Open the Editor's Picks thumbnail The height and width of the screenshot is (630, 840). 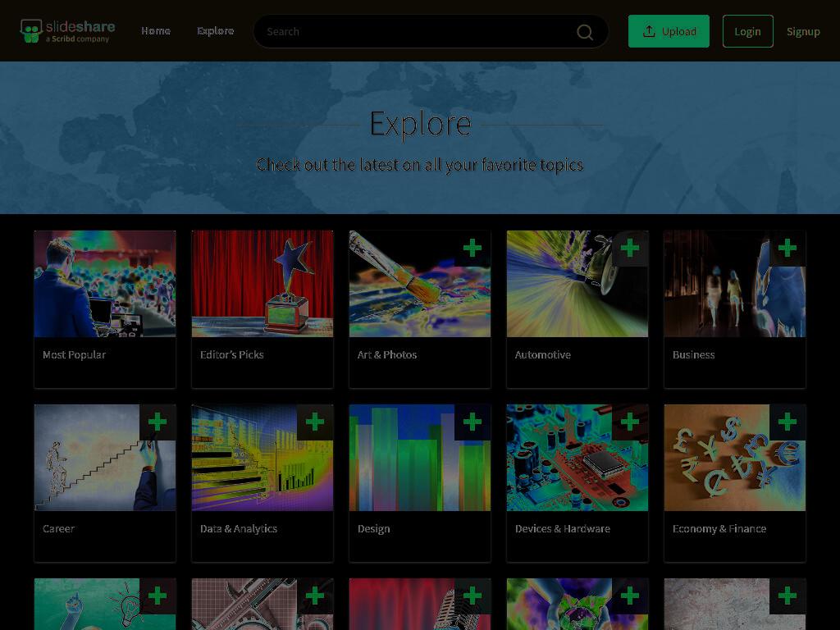point(262,284)
